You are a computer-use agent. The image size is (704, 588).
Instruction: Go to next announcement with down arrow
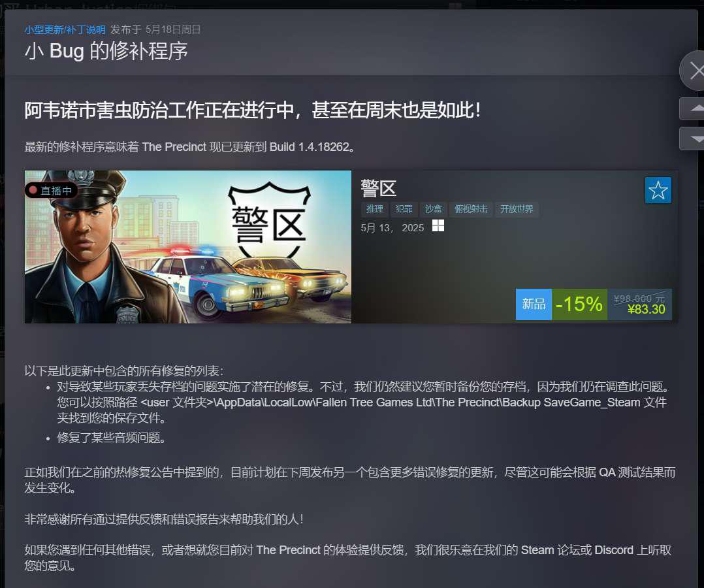pos(693,139)
